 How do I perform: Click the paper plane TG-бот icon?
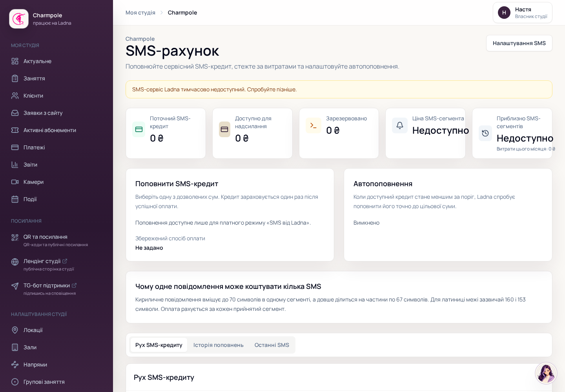(x=15, y=286)
